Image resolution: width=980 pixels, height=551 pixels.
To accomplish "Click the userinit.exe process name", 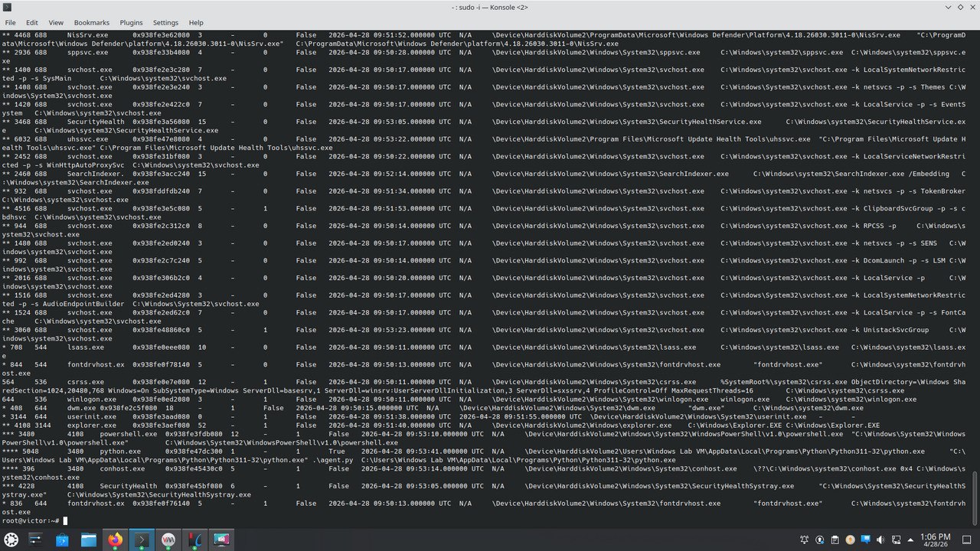I will 92,416.
